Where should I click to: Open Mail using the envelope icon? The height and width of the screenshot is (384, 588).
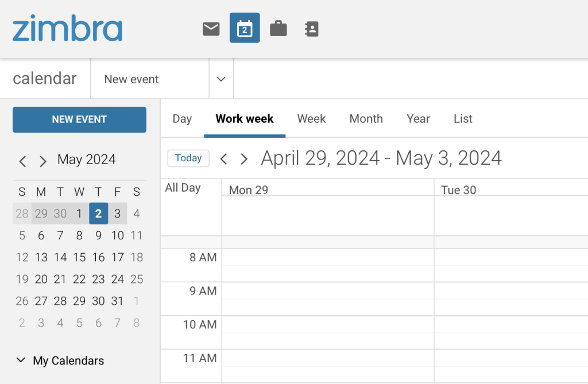(x=211, y=28)
